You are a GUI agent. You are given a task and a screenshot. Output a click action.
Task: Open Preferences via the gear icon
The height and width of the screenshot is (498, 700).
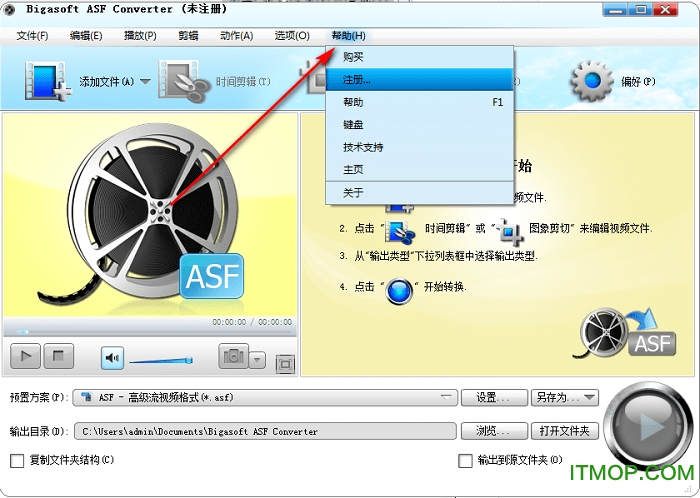[x=592, y=81]
